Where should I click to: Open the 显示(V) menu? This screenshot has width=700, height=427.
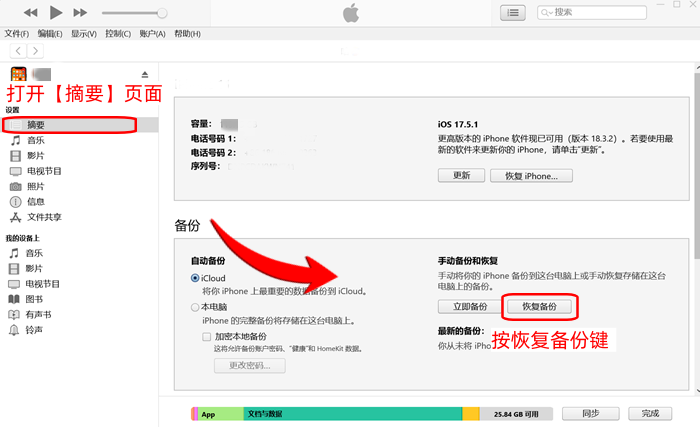coord(84,33)
